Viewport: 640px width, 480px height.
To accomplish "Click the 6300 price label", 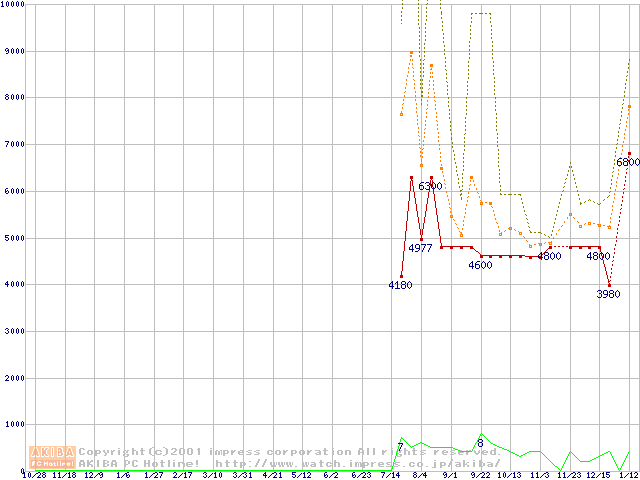I will tap(430, 187).
